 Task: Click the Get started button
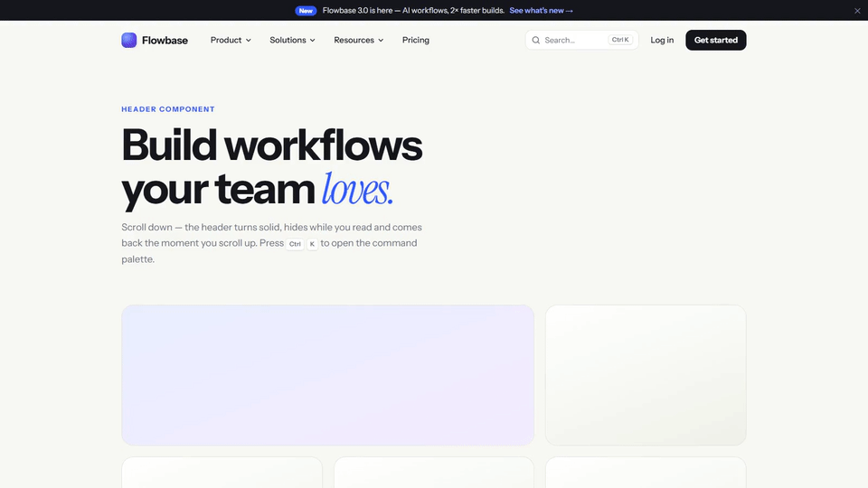pyautogui.click(x=716, y=40)
